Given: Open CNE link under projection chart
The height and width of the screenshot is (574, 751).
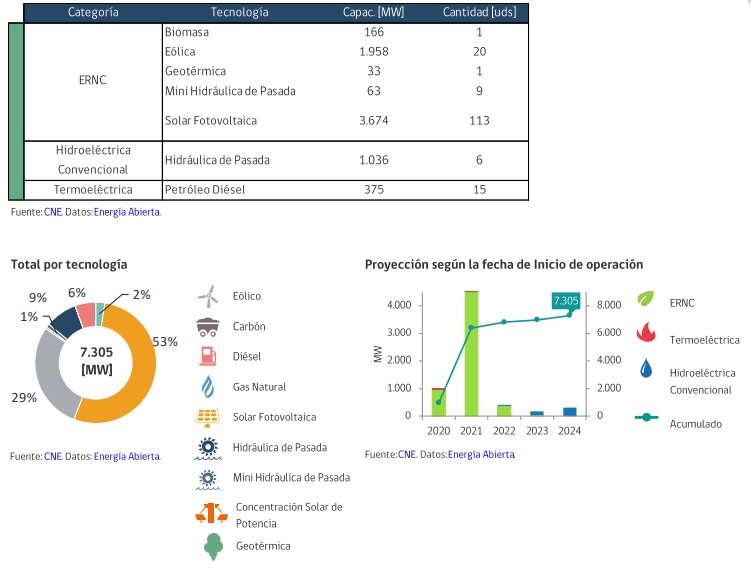Looking at the screenshot, I should click(x=406, y=454).
